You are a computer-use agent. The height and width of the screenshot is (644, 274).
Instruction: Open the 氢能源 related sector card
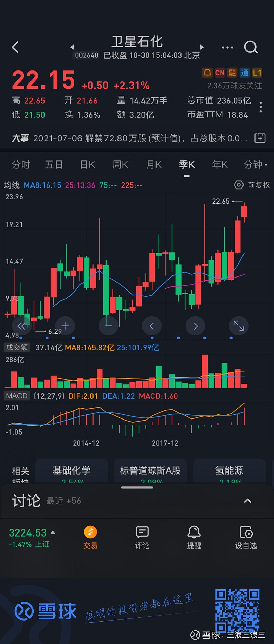(229, 471)
